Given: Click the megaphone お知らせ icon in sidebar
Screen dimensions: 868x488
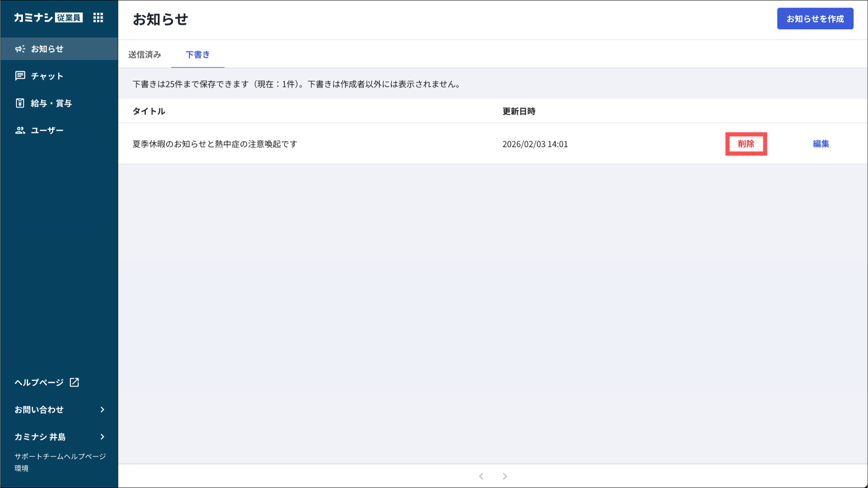Looking at the screenshot, I should point(20,49).
